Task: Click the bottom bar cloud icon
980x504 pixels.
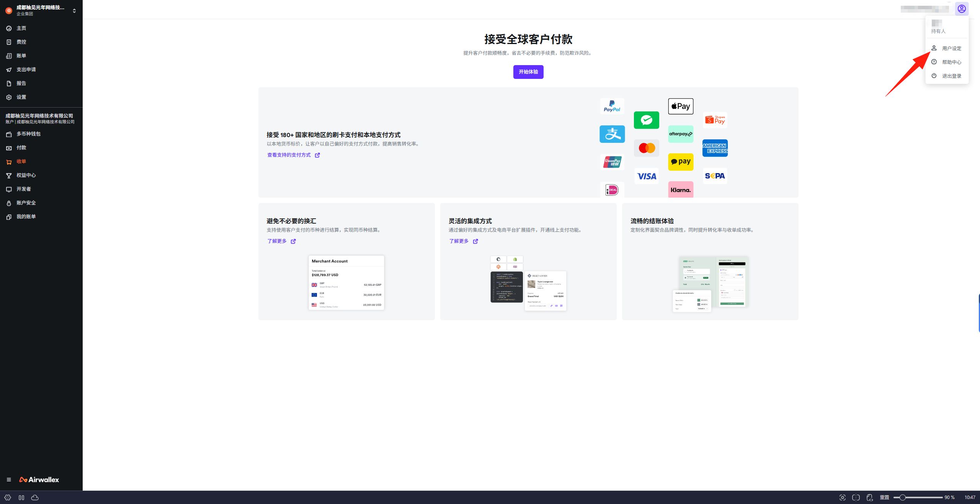Action: pos(35,497)
